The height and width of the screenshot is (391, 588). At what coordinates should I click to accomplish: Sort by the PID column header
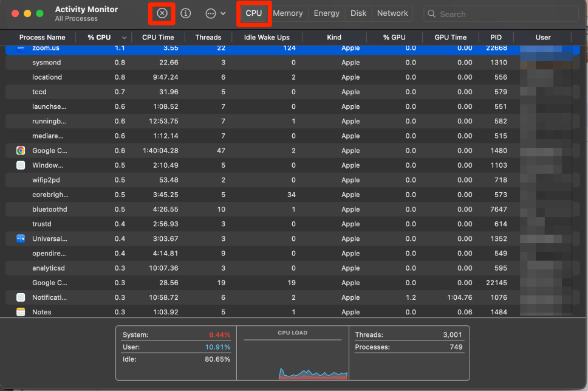[496, 38]
